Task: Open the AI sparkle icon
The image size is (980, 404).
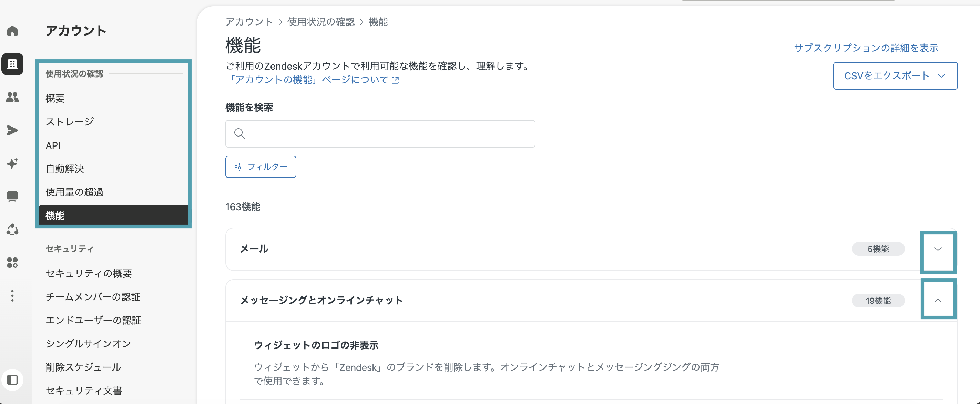Action: point(12,163)
